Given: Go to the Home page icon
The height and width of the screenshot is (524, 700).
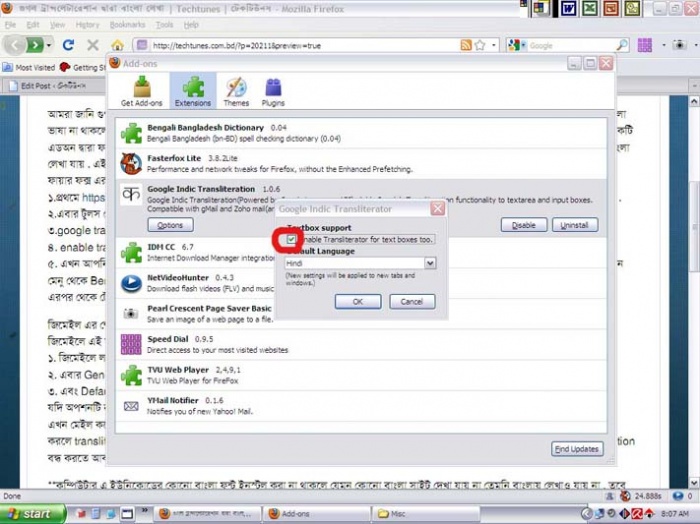Looking at the screenshot, I should 117,45.
